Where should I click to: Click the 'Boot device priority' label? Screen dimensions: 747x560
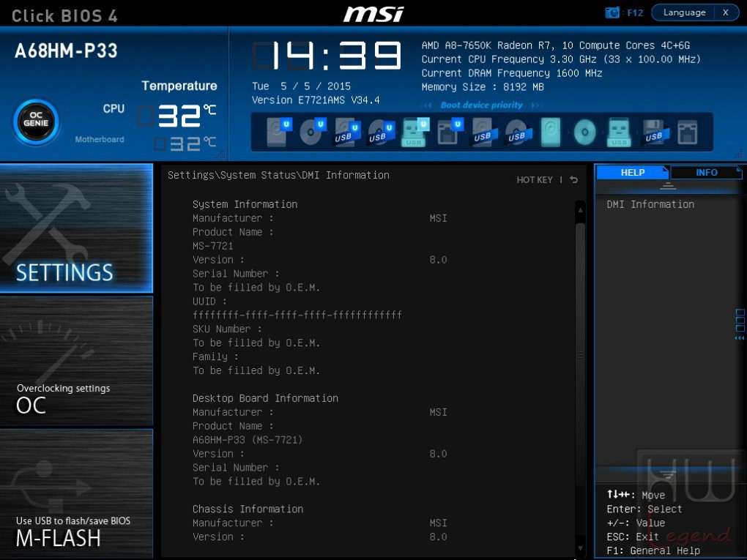[481, 105]
